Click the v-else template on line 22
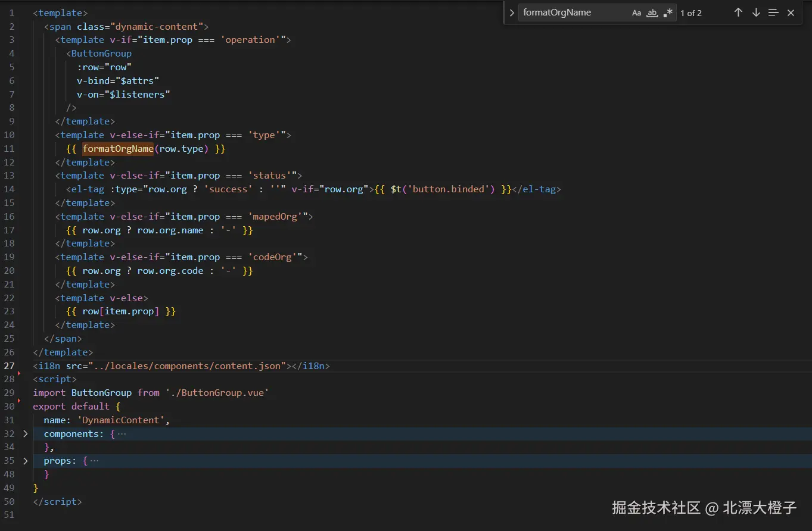Viewport: 812px width, 531px height. [101, 298]
